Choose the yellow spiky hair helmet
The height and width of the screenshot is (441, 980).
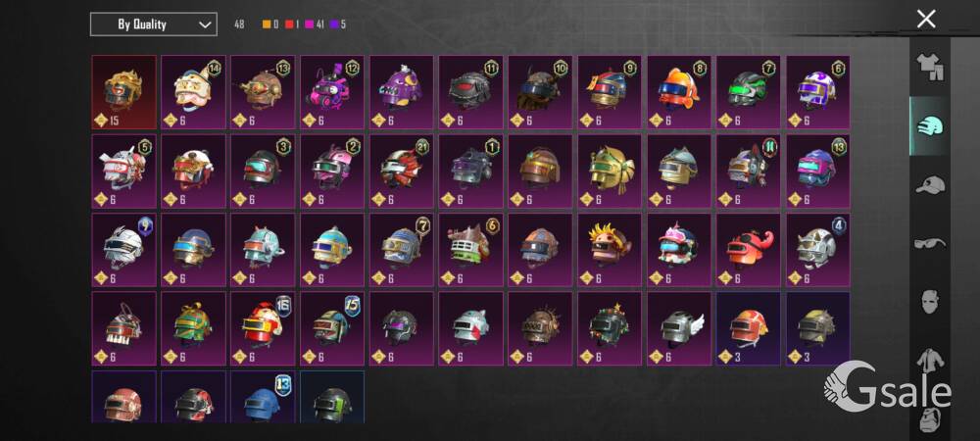pos(610,250)
